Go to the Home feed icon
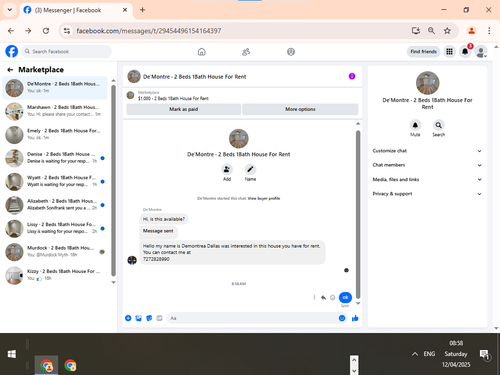The height and width of the screenshot is (375, 500). pos(202,52)
